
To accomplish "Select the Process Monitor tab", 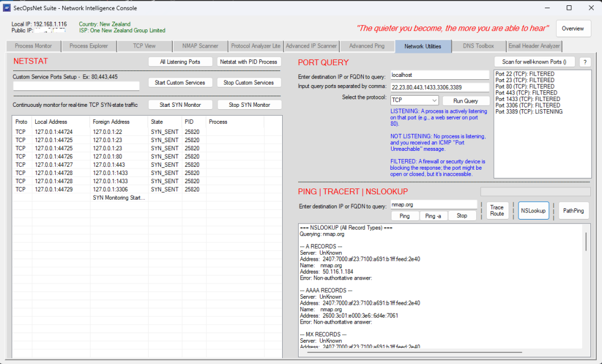I will (x=34, y=46).
